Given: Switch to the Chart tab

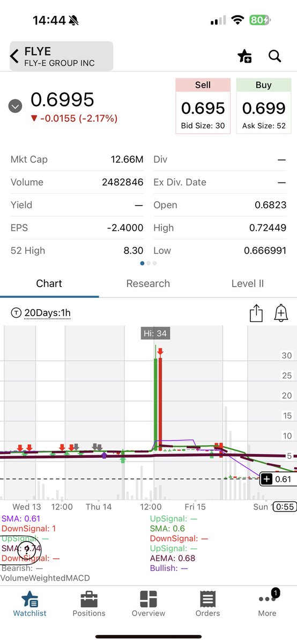Looking at the screenshot, I should point(49,283).
